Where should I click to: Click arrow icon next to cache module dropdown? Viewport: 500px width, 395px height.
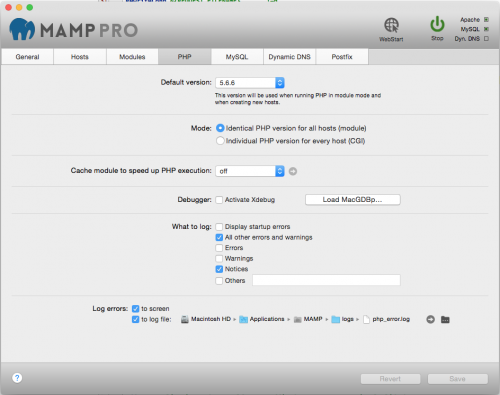click(293, 171)
